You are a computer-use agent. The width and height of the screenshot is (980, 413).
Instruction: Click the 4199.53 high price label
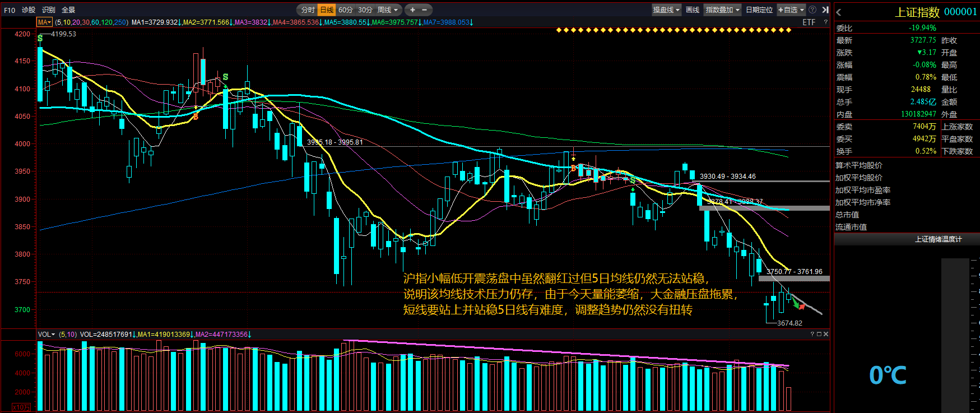coord(63,34)
